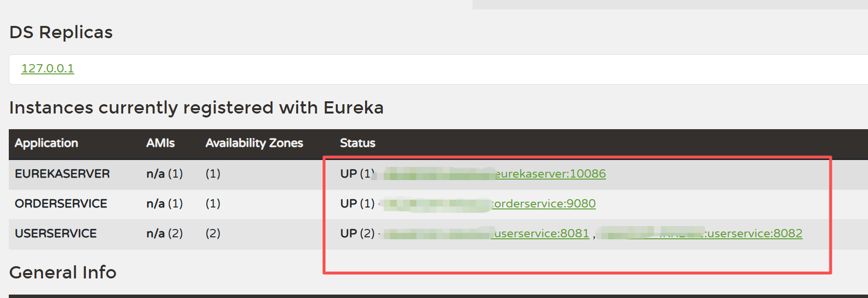The image size is (868, 298).
Task: Select the USERSERVICE application name
Action: click(56, 233)
